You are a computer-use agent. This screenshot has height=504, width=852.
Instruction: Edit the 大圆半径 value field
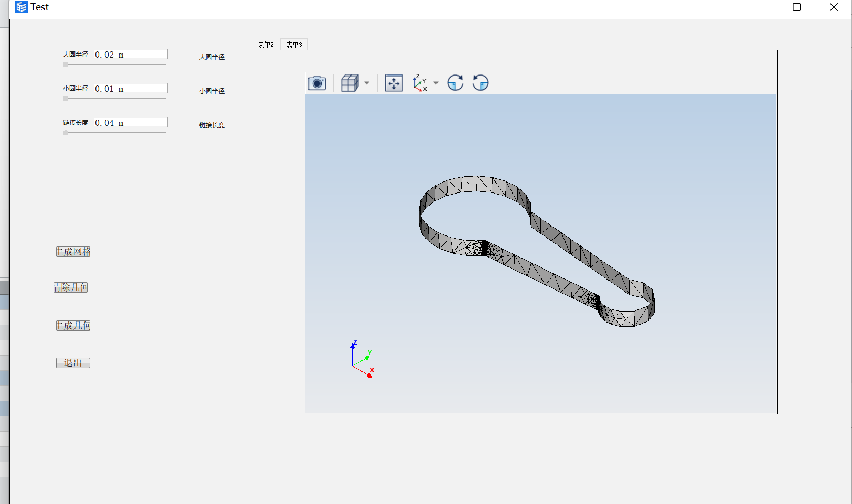click(x=130, y=55)
